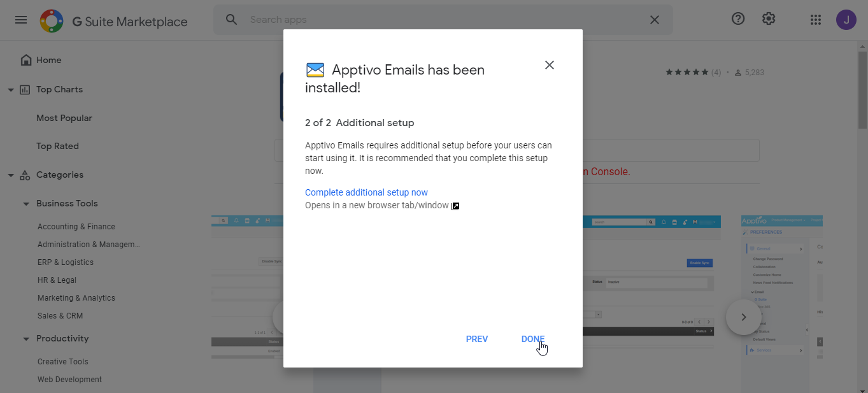Viewport: 868px width, 393px height.
Task: Collapse the Business Tools arrow
Action: coord(26,204)
